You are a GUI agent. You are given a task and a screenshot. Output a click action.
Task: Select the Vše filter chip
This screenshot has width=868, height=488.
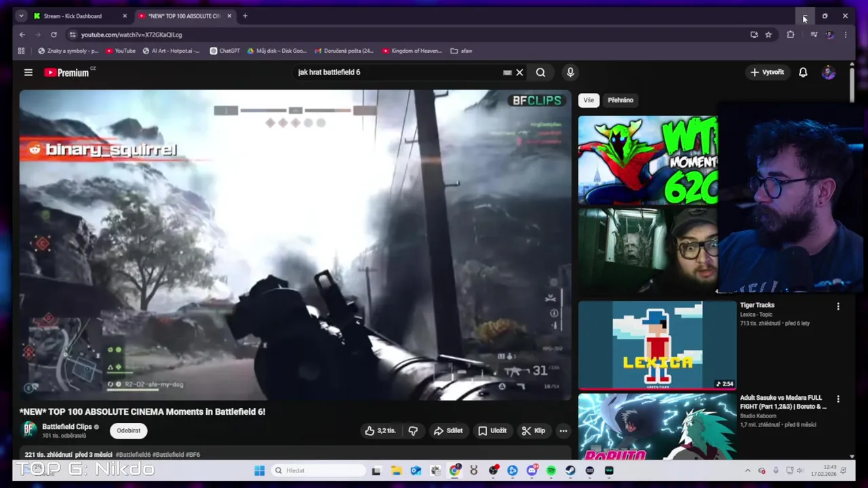click(589, 100)
